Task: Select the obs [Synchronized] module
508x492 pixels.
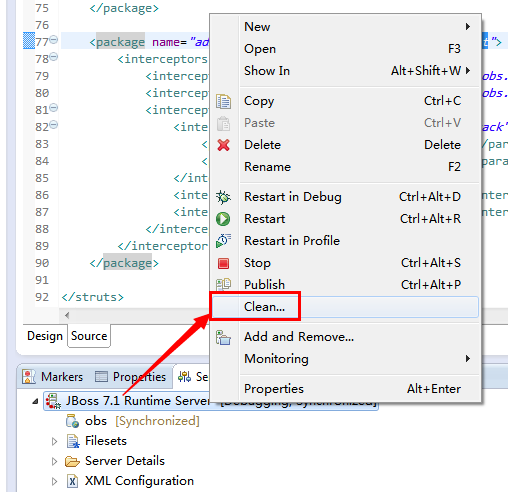Action: tap(133, 421)
